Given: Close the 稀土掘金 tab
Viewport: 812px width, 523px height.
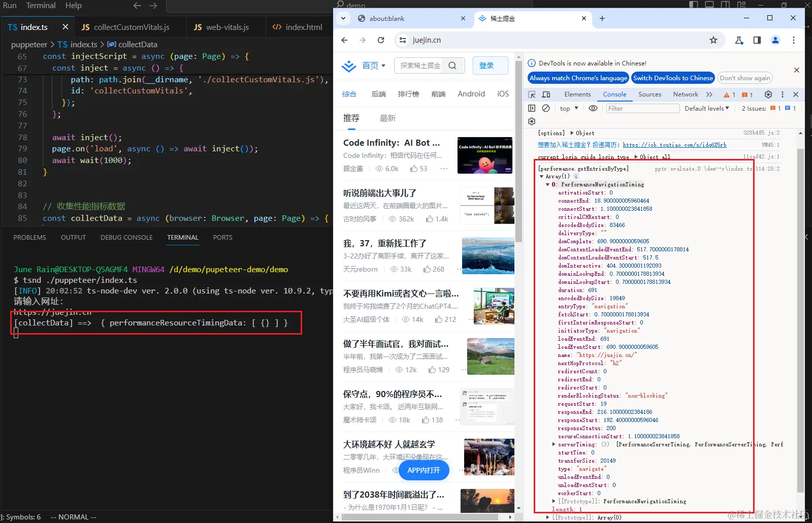Looking at the screenshot, I should 584,18.
